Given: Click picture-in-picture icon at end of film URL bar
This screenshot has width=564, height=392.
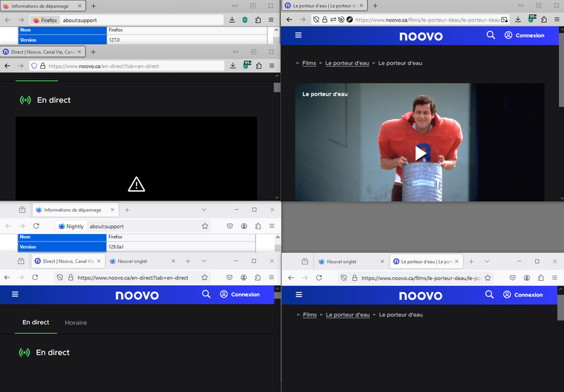Looking at the screenshot, I should pyautogui.click(x=505, y=20).
